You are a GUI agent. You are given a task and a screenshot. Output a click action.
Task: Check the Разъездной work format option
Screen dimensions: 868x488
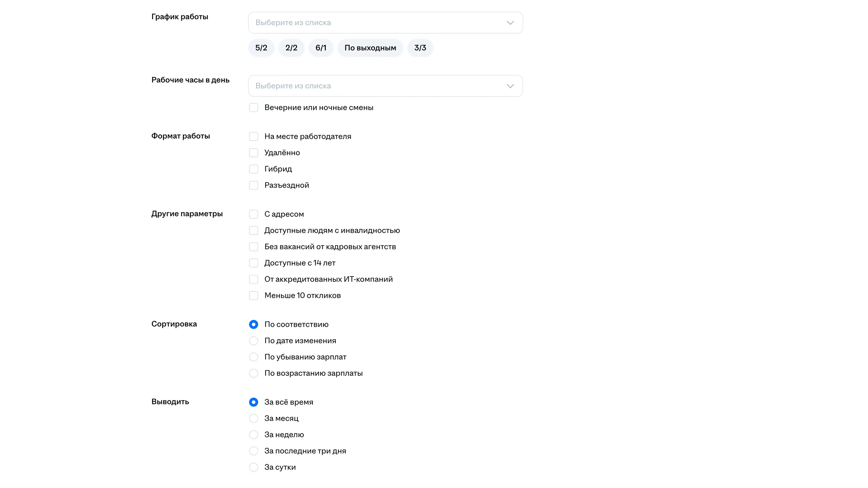[254, 185]
